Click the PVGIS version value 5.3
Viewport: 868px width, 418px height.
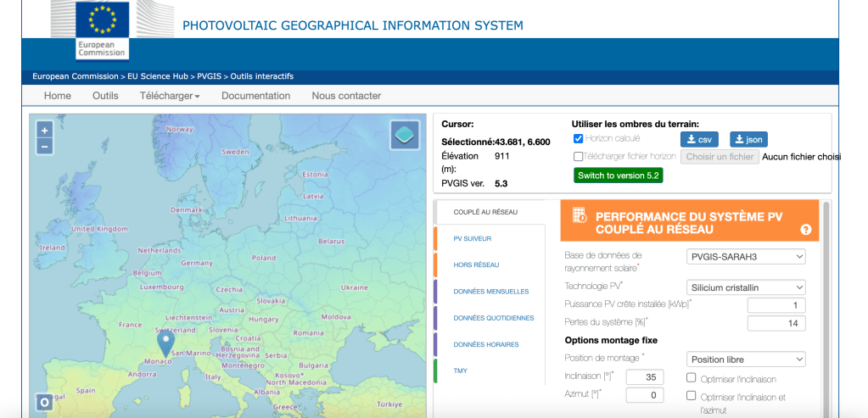501,183
